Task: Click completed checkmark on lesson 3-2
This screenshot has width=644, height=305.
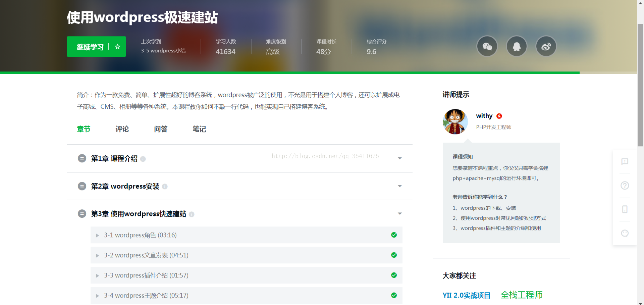Action: [x=394, y=255]
